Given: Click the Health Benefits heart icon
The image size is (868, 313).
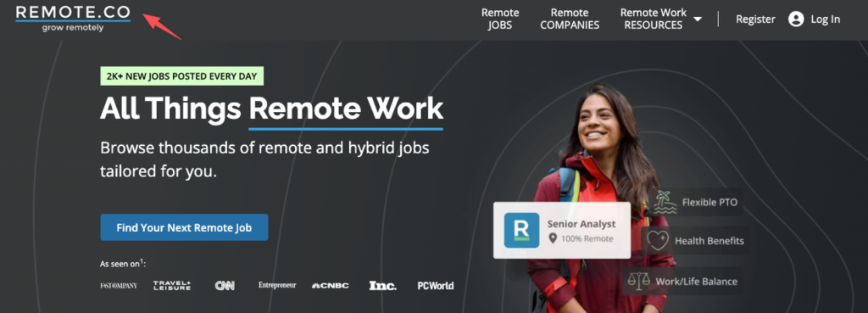Looking at the screenshot, I should point(658,241).
